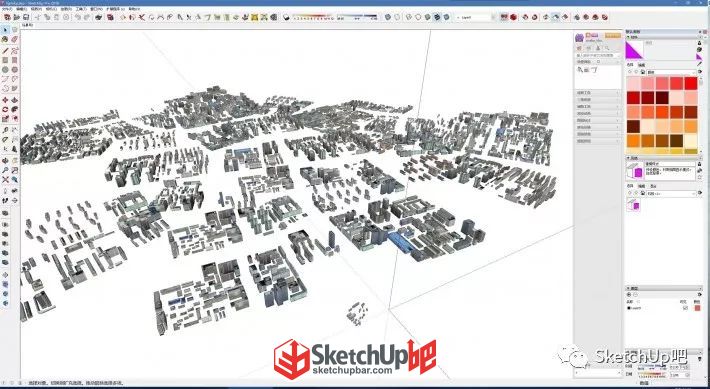710x389 pixels.
Task: Remove layer using the minus icon
Action: pyautogui.click(x=636, y=295)
